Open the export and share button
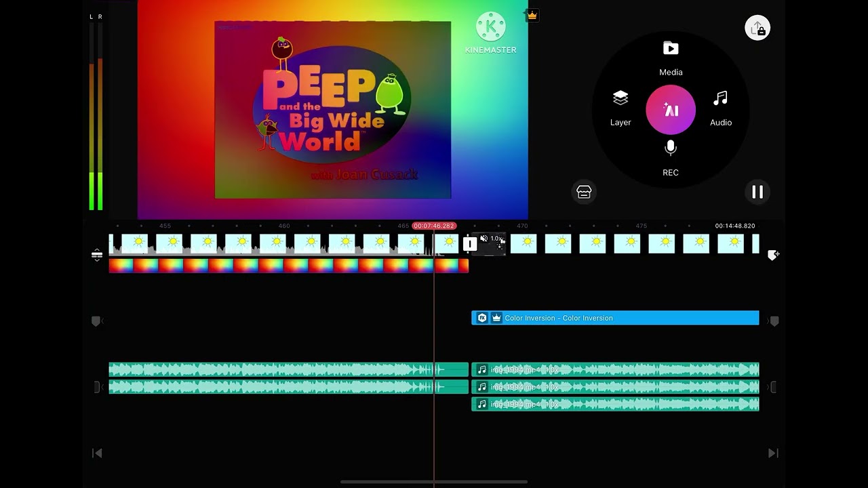Image resolution: width=868 pixels, height=488 pixels. click(x=757, y=28)
